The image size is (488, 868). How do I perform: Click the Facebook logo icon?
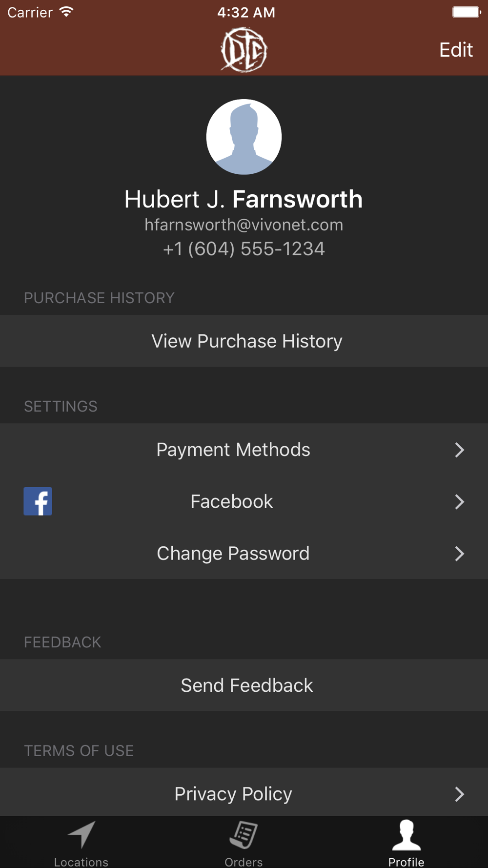click(38, 501)
